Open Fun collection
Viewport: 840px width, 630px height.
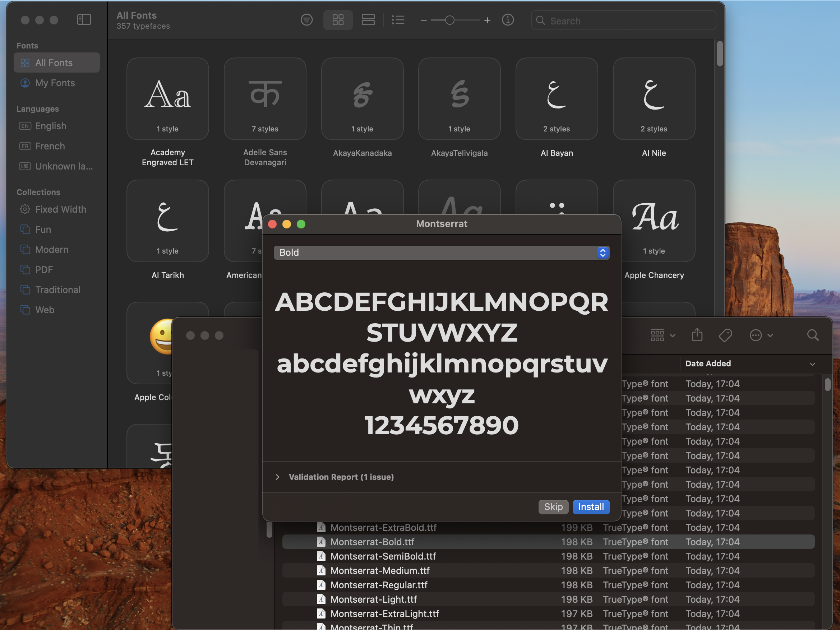(56, 230)
